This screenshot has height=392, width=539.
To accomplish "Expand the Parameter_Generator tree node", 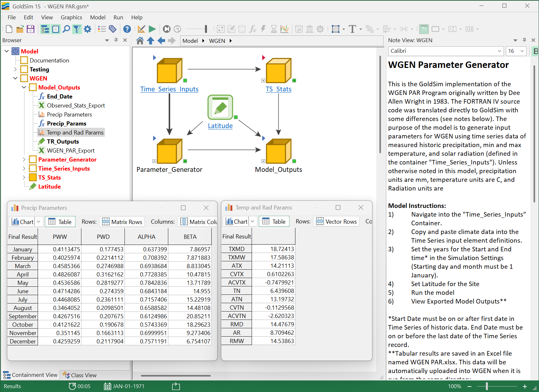I will point(24,159).
